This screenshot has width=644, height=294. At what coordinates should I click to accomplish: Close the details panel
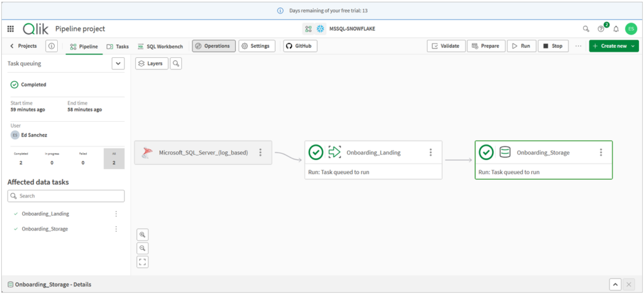point(629,284)
